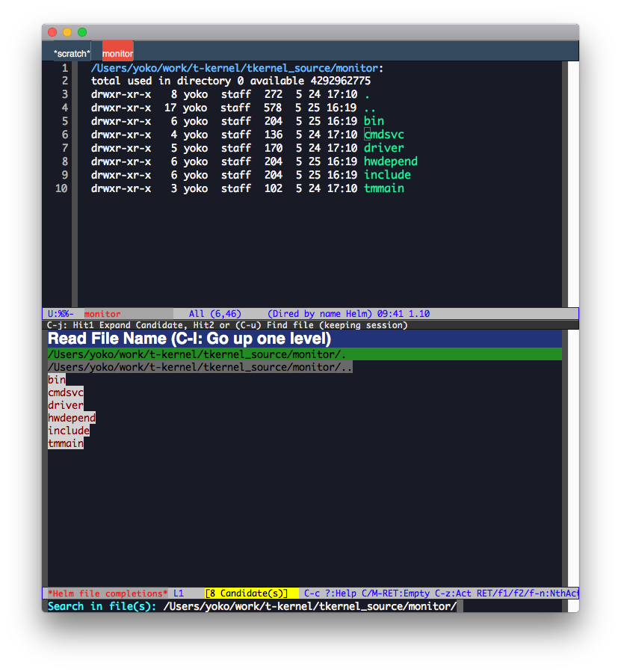The image size is (621, 672).
Task: Click the parent directory '..' dired entry
Action: 369,108
